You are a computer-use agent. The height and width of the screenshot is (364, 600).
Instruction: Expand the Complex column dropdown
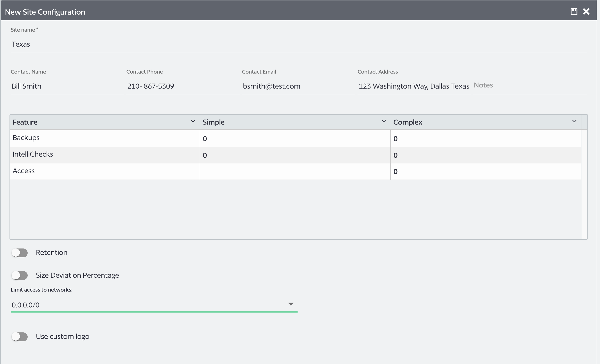point(574,121)
